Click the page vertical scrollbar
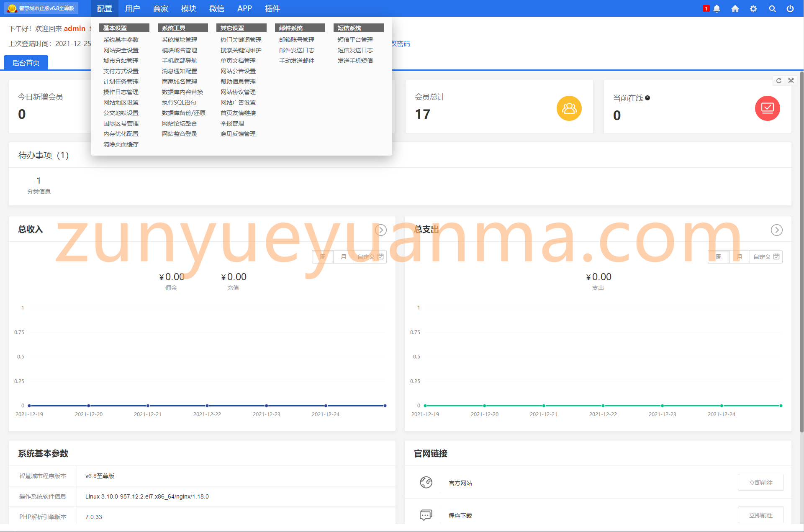Viewport: 804px width, 532px height. [801, 251]
